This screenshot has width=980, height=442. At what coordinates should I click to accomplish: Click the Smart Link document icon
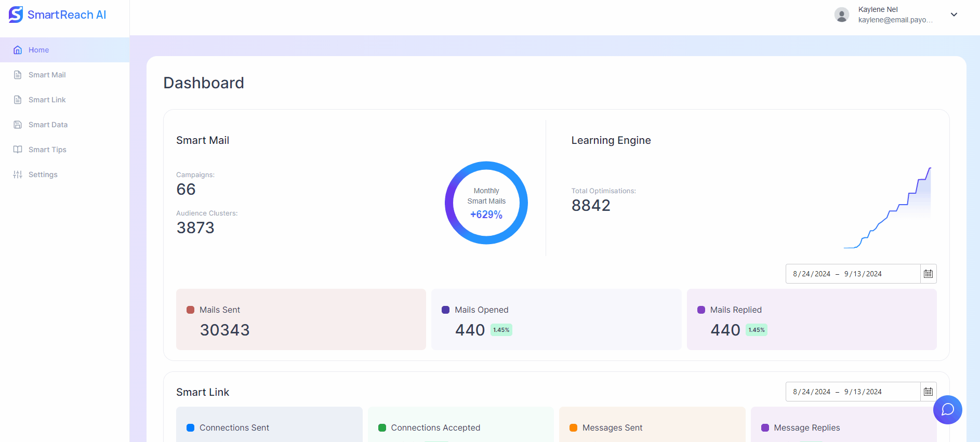click(x=18, y=100)
